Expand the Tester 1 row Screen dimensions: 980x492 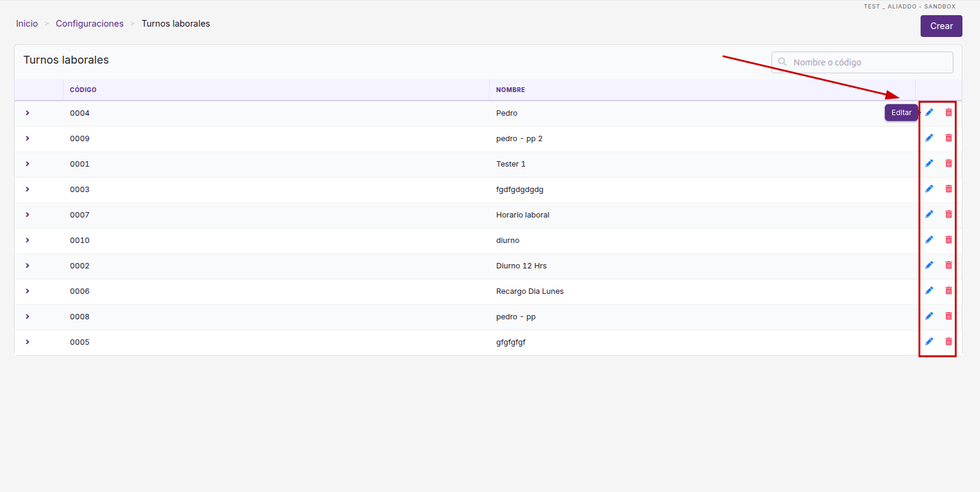[27, 164]
